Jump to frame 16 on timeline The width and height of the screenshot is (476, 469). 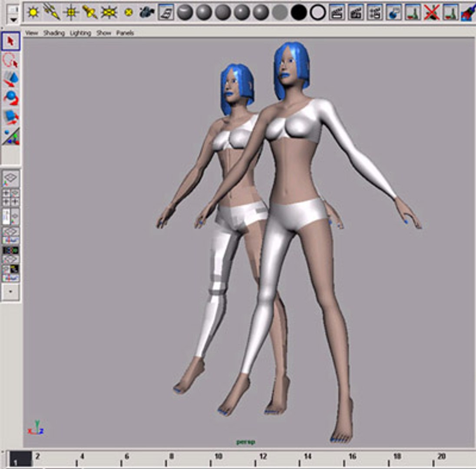pos(352,456)
